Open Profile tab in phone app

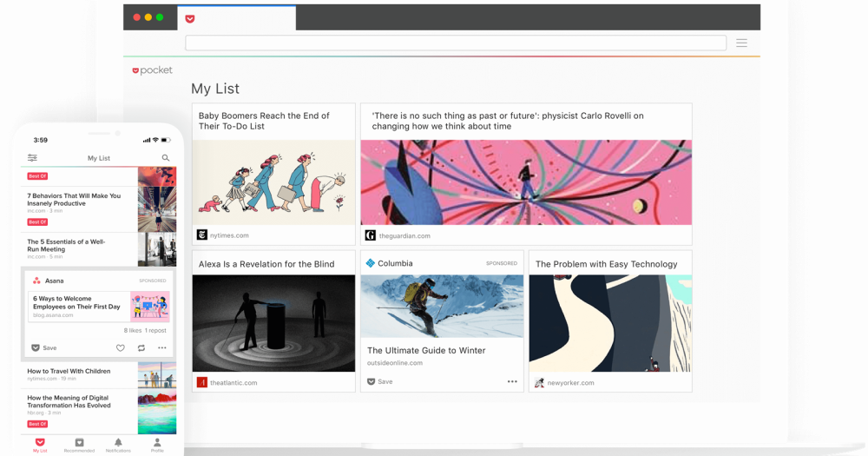tap(157, 446)
